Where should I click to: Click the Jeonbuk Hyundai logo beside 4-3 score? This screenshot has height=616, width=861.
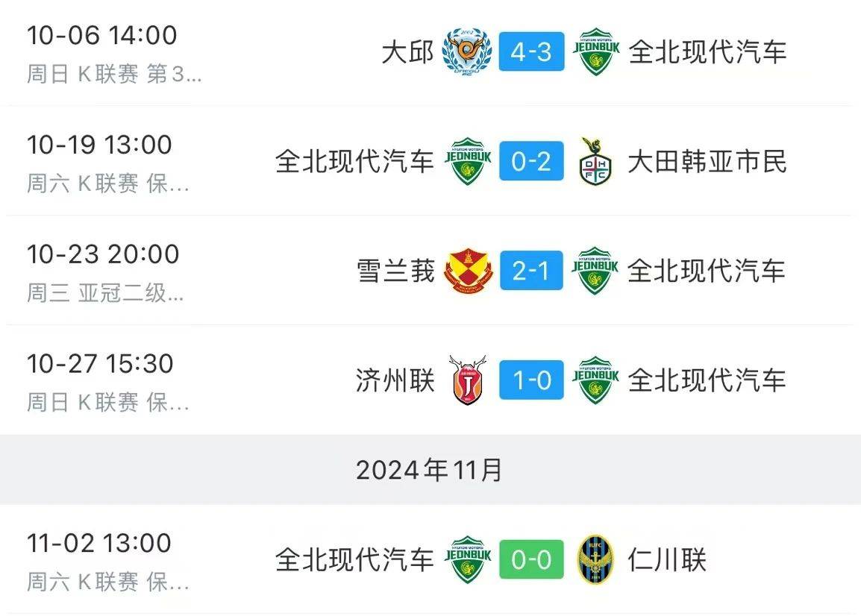coord(595,52)
